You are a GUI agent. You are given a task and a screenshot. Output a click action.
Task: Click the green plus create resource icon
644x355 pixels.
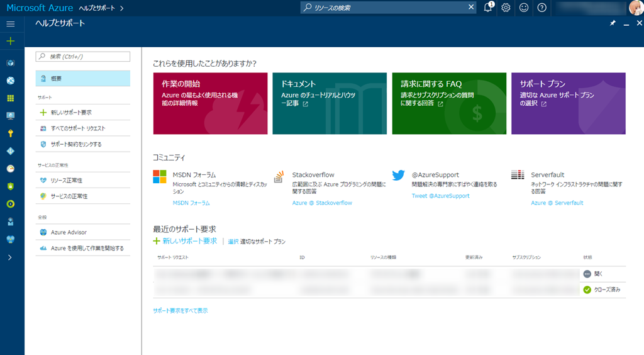[x=10, y=41]
